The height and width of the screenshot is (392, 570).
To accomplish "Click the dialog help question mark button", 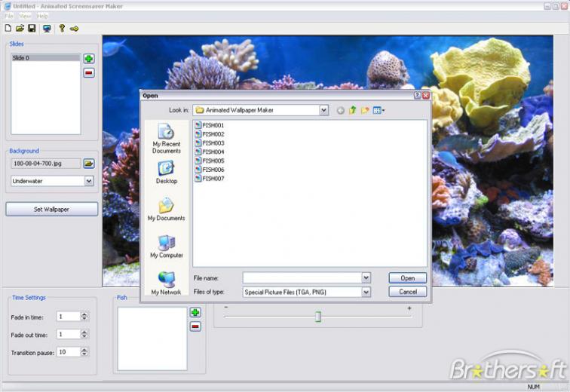I will (418, 95).
